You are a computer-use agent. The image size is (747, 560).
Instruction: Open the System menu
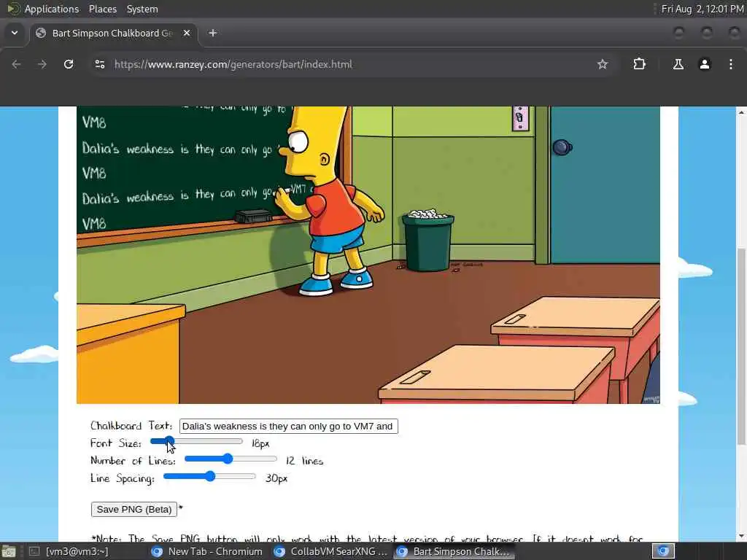[x=142, y=9]
